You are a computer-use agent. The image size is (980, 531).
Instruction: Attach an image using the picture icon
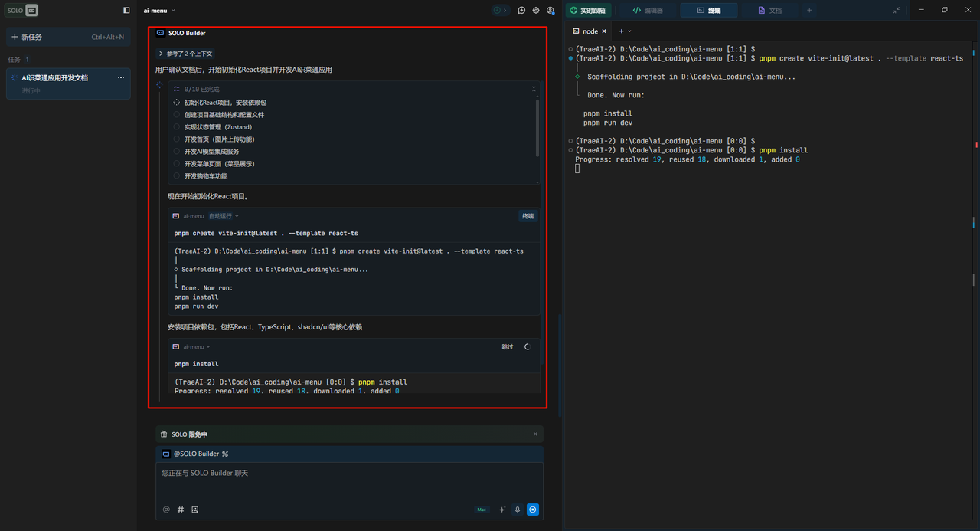coord(195,510)
